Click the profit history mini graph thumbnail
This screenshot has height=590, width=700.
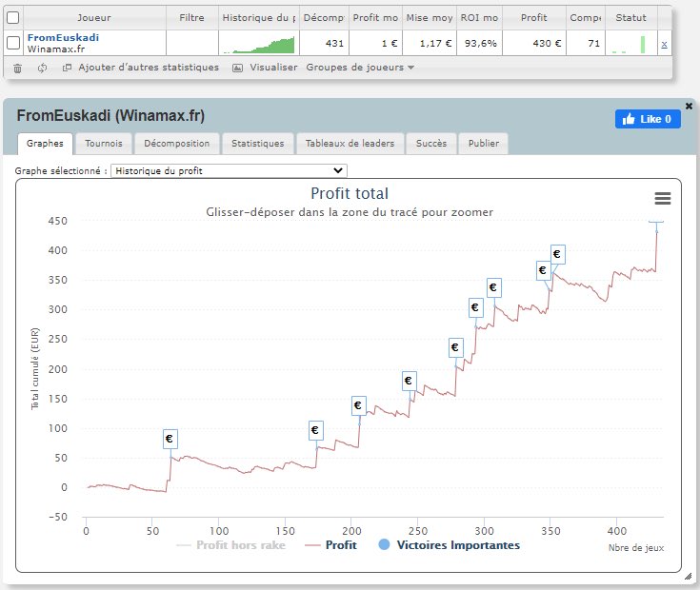pyautogui.click(x=259, y=44)
